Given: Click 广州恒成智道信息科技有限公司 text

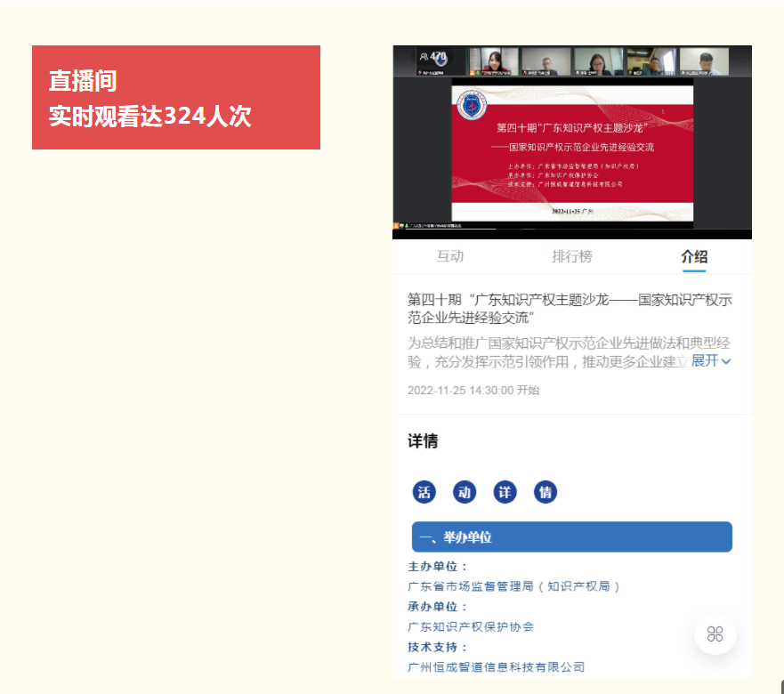Looking at the screenshot, I should click(x=496, y=666).
